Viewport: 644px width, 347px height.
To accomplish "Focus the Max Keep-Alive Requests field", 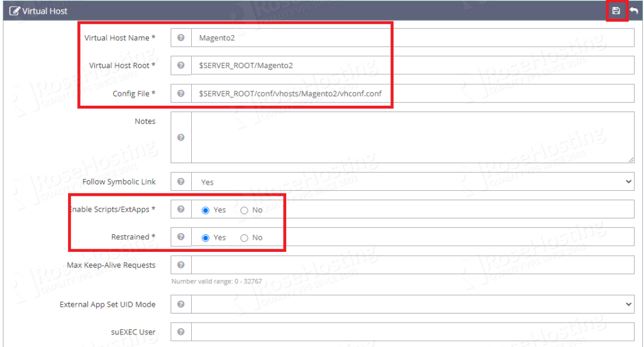I will (x=412, y=265).
